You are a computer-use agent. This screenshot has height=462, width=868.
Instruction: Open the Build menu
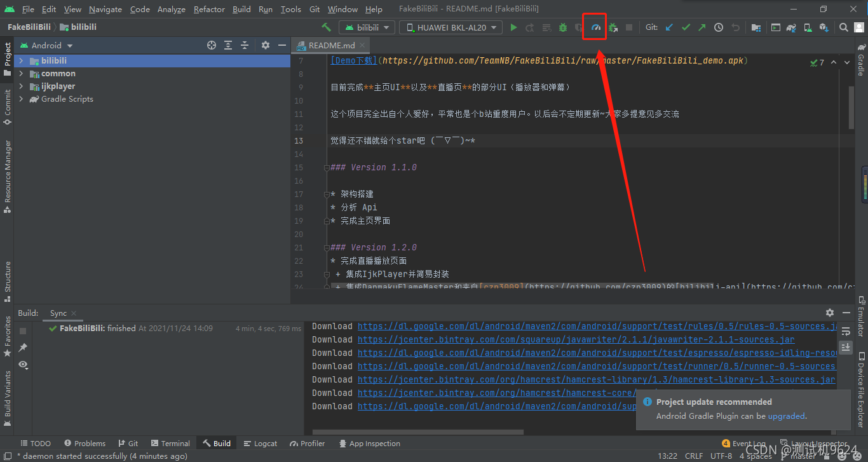(241, 9)
